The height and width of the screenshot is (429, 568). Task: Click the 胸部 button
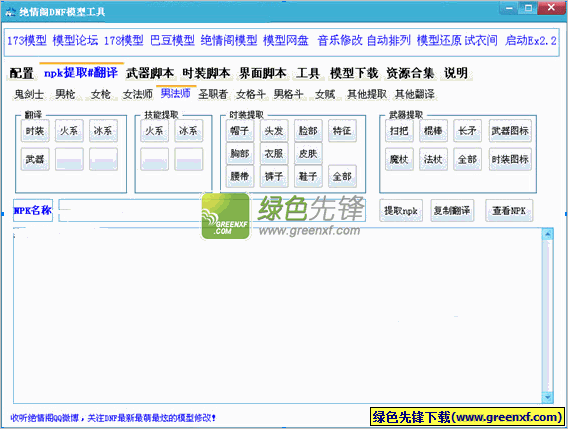[239, 154]
